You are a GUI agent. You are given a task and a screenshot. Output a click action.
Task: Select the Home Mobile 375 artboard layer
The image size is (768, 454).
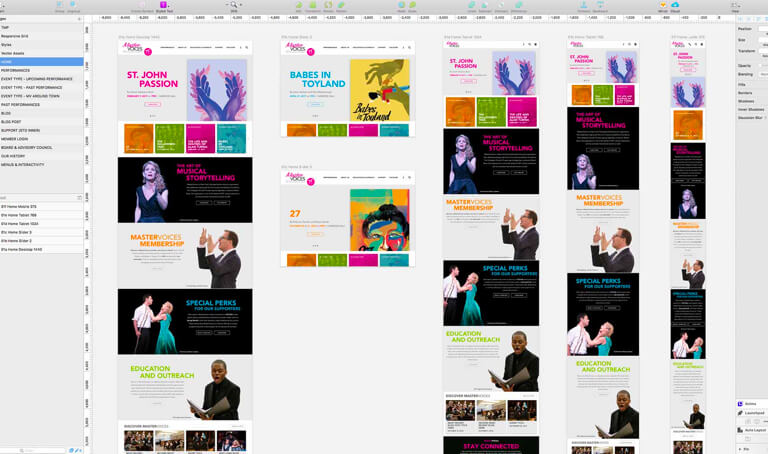click(42, 207)
